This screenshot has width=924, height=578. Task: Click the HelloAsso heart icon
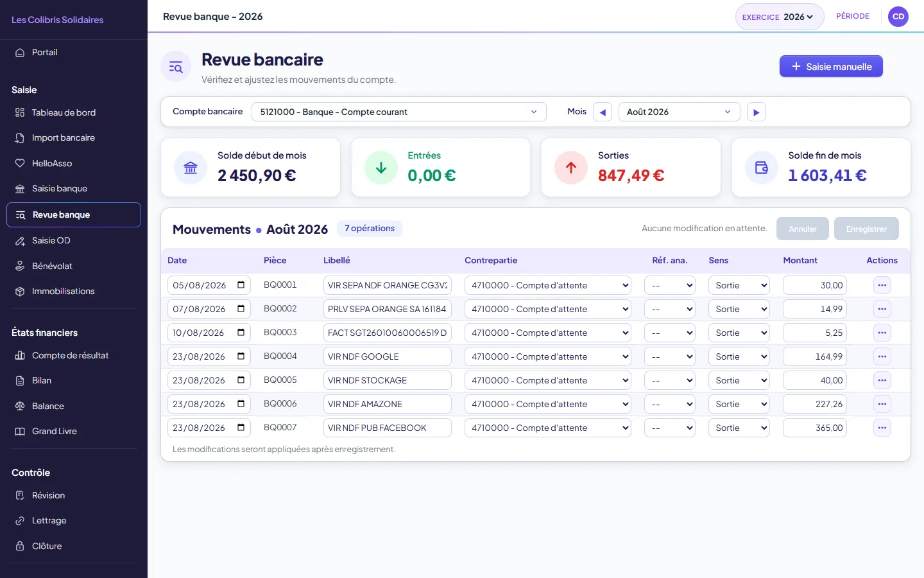click(20, 163)
